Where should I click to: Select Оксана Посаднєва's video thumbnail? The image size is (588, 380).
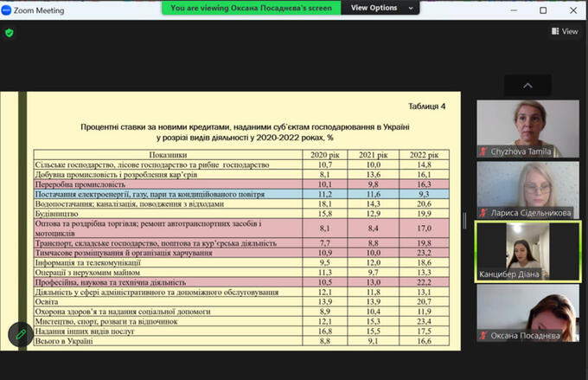click(x=527, y=312)
